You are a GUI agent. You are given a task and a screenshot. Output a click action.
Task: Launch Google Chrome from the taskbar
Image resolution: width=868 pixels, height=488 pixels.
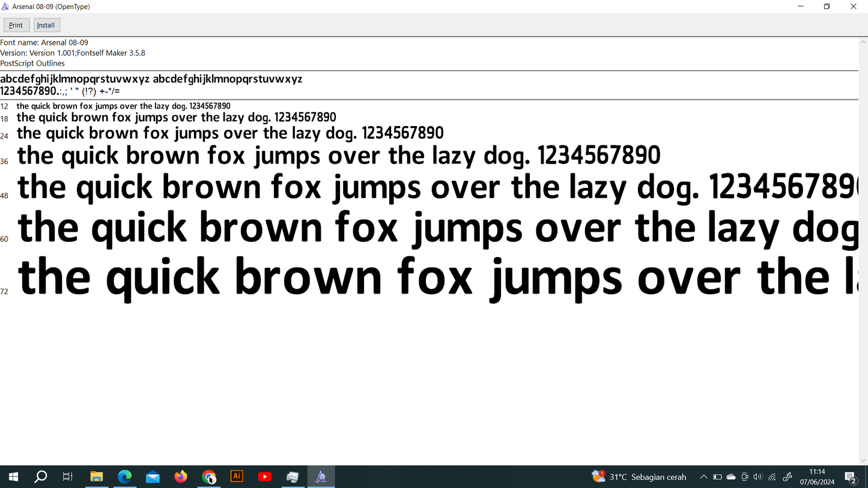pos(209,477)
